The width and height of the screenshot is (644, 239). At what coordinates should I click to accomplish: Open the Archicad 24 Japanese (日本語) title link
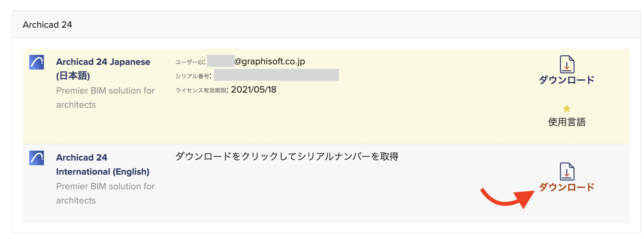[103, 69]
